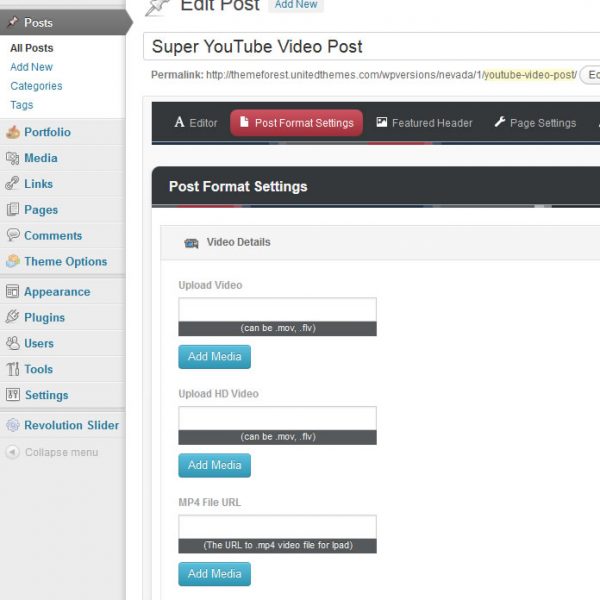Click the Links chain icon
Screen dimensions: 600x600
pyautogui.click(x=13, y=184)
